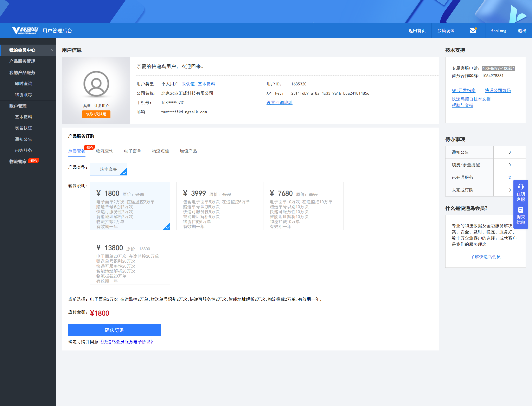Click the user avatar profile image
The width and height of the screenshot is (532, 406).
coord(96,84)
